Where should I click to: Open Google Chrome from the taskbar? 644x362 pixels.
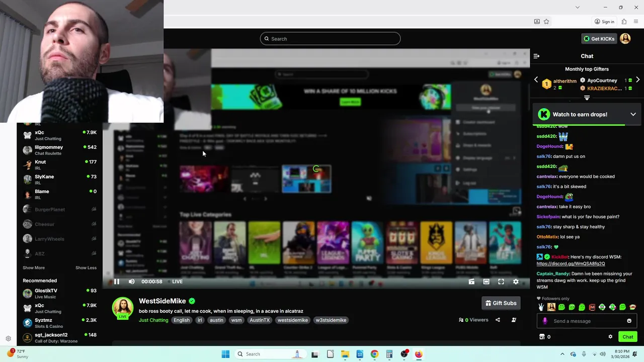[x=374, y=354]
